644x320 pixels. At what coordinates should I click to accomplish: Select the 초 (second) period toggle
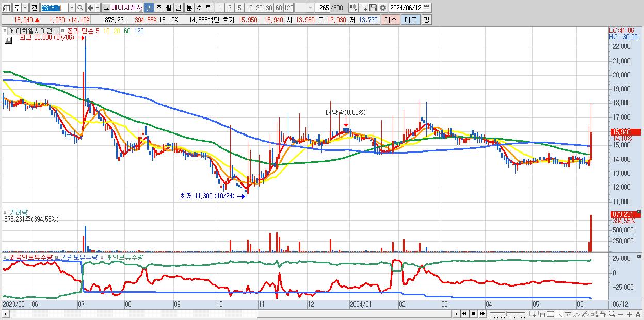click(199, 8)
